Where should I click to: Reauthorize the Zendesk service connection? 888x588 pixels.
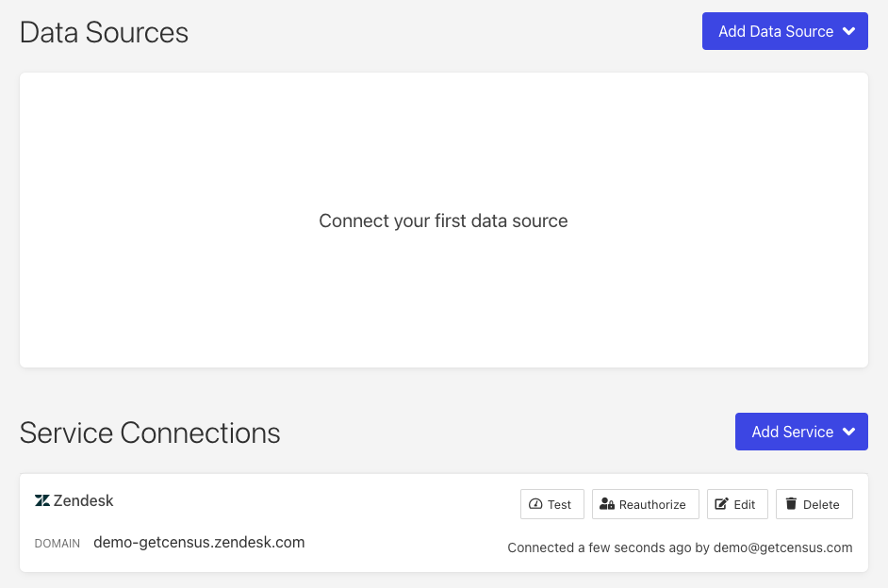645,504
